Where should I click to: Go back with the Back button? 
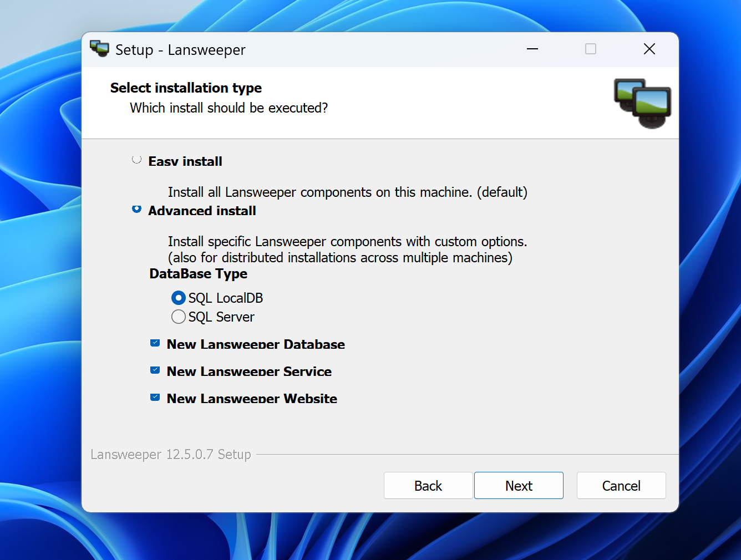point(428,486)
